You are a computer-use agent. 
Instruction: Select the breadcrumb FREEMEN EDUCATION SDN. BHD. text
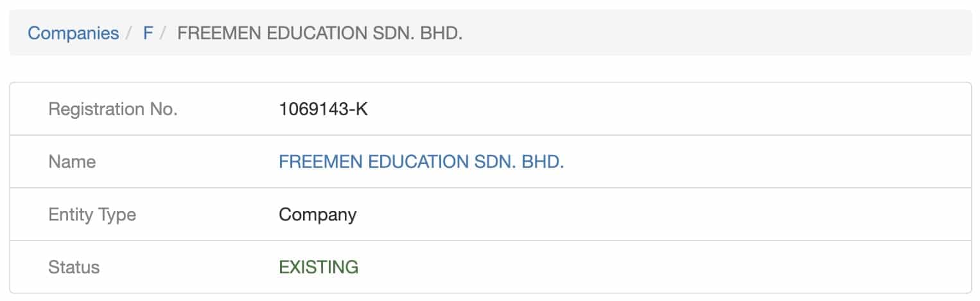[320, 33]
